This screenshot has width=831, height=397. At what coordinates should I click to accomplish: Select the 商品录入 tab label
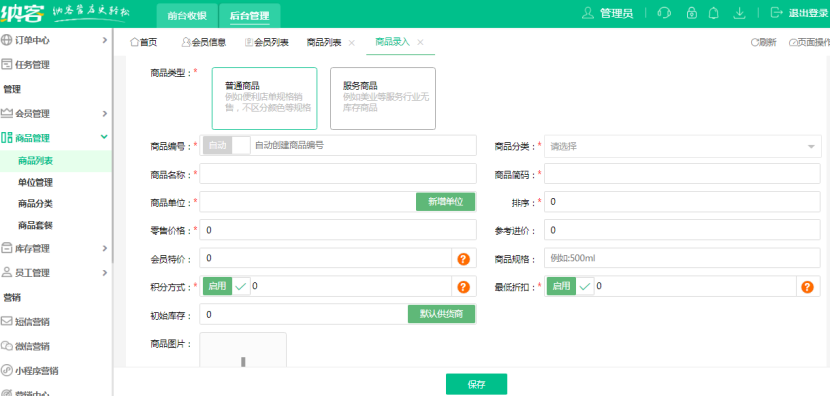click(393, 42)
